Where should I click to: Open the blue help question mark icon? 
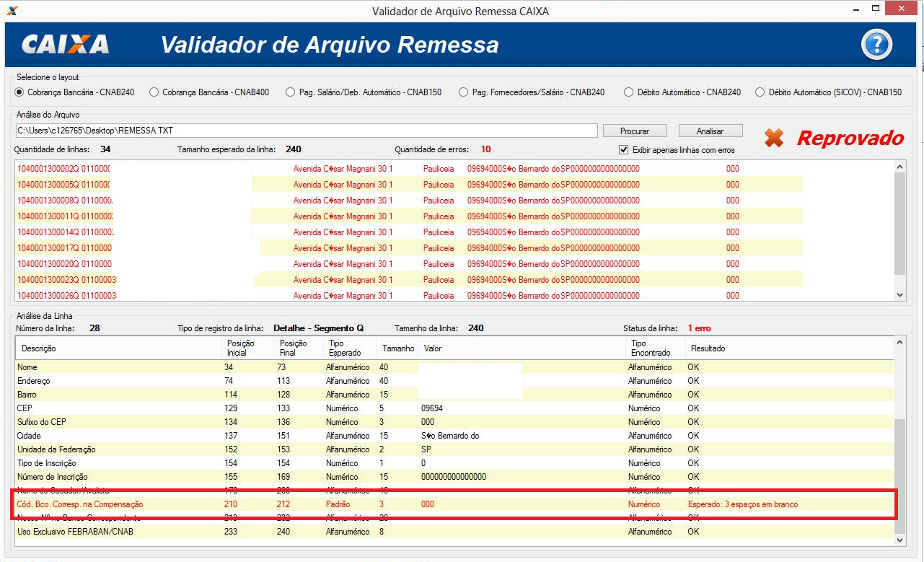tap(876, 45)
